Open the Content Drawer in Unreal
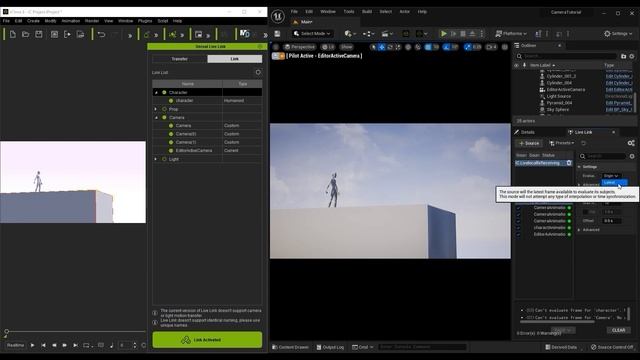 point(290,347)
